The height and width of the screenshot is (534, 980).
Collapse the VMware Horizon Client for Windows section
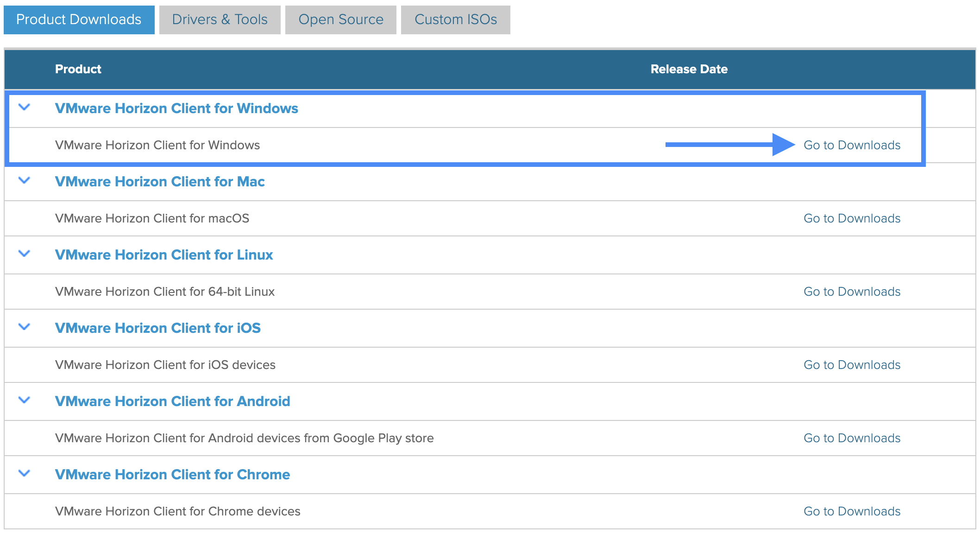[24, 108]
